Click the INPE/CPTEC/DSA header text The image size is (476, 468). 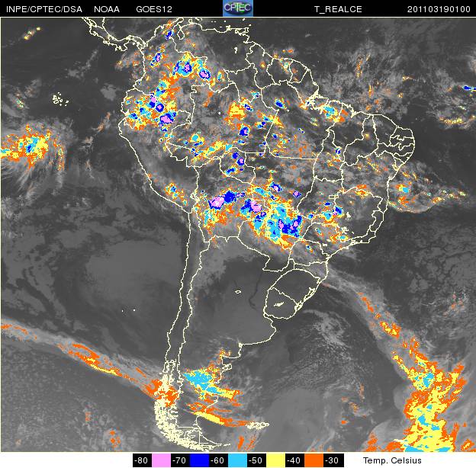pos(44,9)
